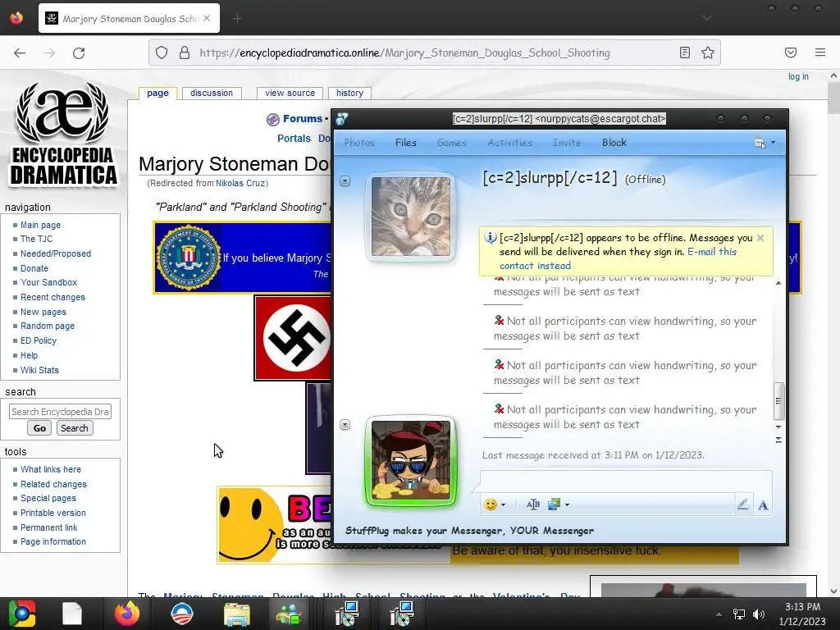
Task: Open dropdown arrow beside Messenger menu icon
Action: 773,143
